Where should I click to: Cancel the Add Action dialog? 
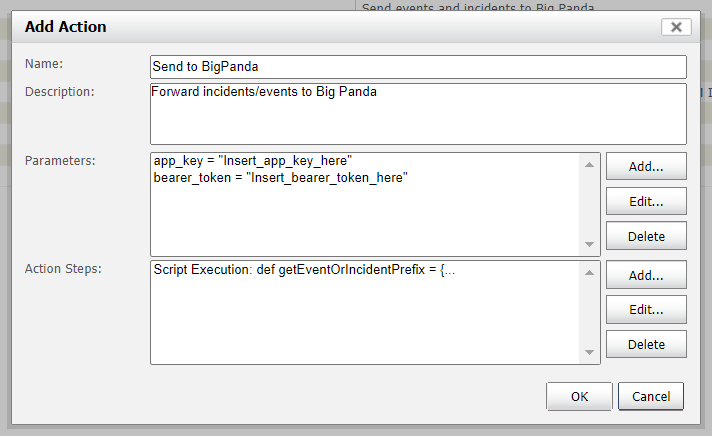[x=651, y=396]
